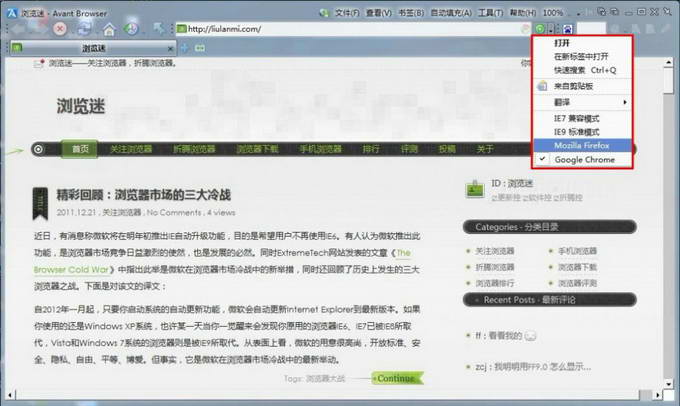Select 快速搜索 Ctrl+Q menu entry

[x=582, y=70]
